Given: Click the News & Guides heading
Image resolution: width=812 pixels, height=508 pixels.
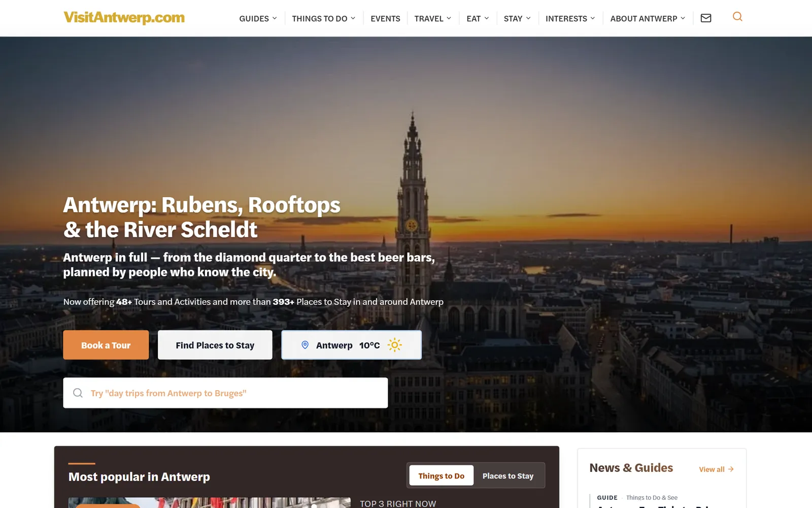Looking at the screenshot, I should coord(631,468).
